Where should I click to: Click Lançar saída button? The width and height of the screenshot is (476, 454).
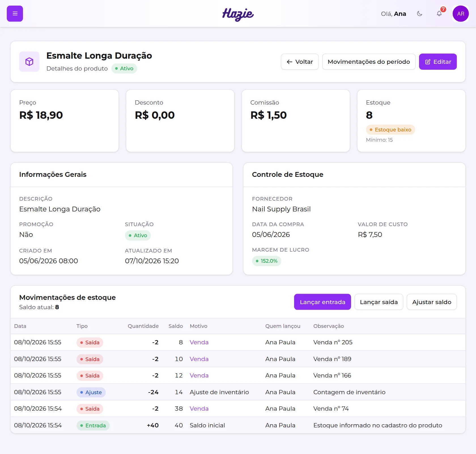[x=379, y=302]
